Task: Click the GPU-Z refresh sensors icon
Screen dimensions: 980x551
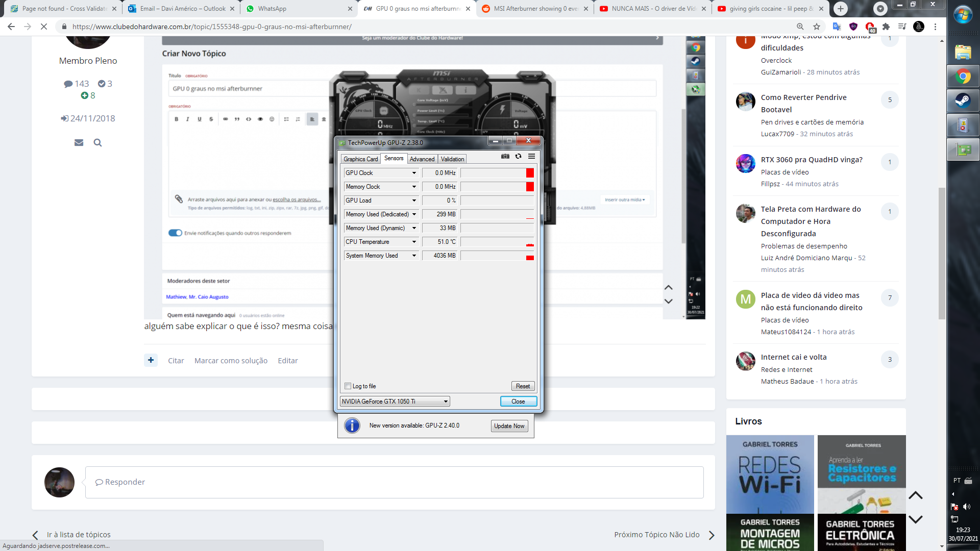Action: click(518, 157)
